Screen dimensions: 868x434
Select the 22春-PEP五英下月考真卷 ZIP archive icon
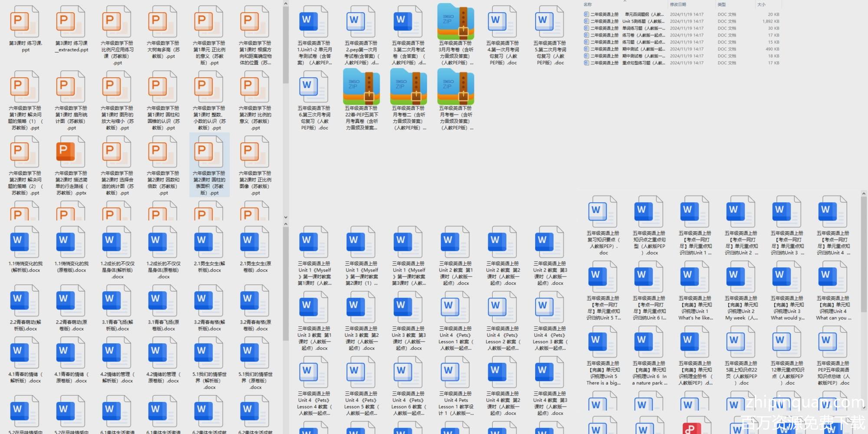pyautogui.click(x=362, y=86)
